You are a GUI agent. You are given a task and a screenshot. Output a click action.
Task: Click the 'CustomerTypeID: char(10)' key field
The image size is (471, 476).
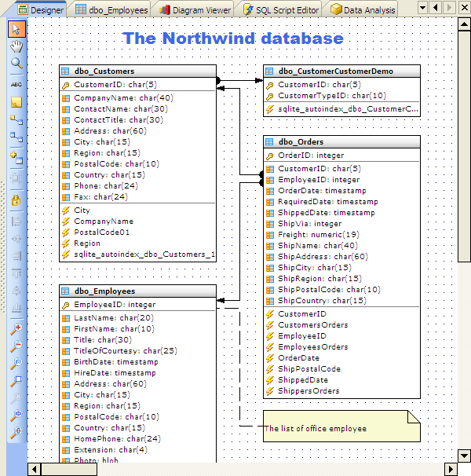click(341, 96)
